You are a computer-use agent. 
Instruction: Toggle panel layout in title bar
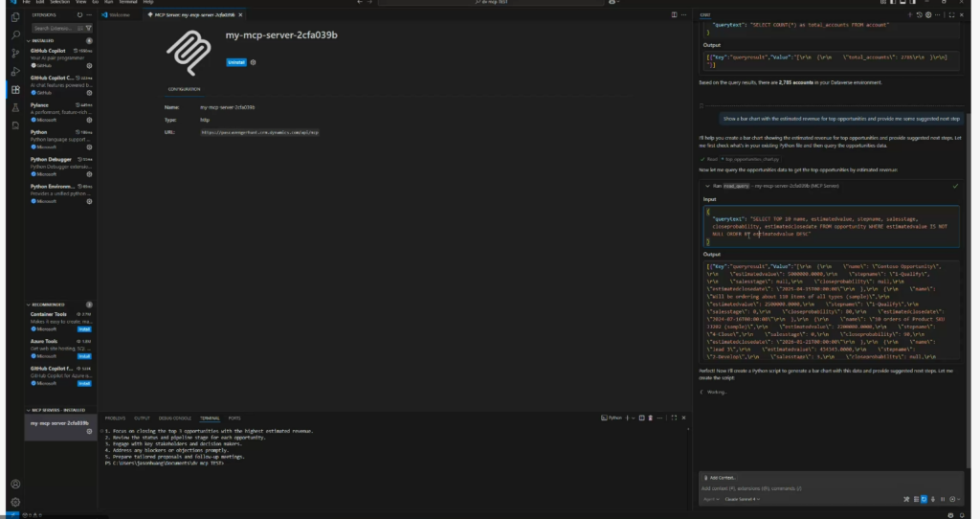[x=902, y=2]
